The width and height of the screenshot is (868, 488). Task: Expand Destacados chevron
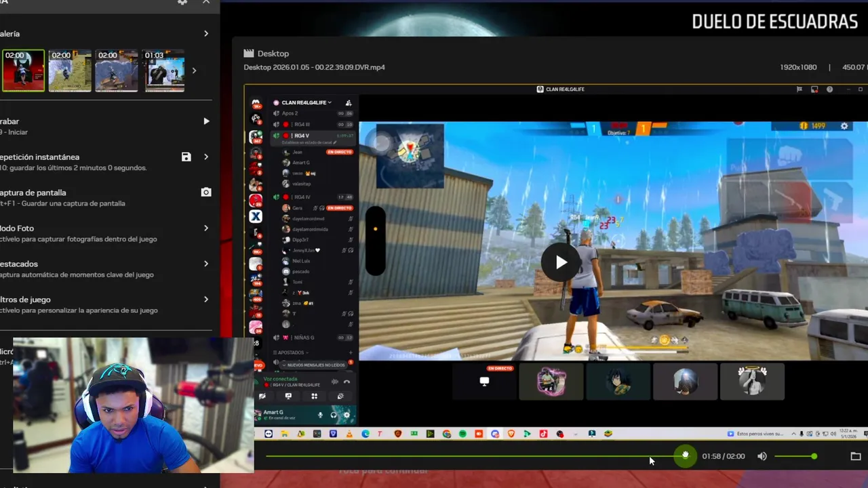coord(206,264)
